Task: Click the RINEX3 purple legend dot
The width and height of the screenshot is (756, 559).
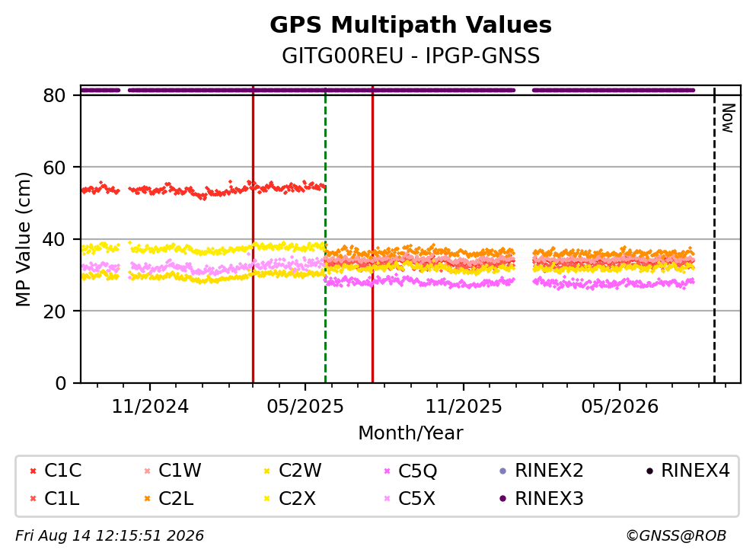Action: (x=503, y=499)
